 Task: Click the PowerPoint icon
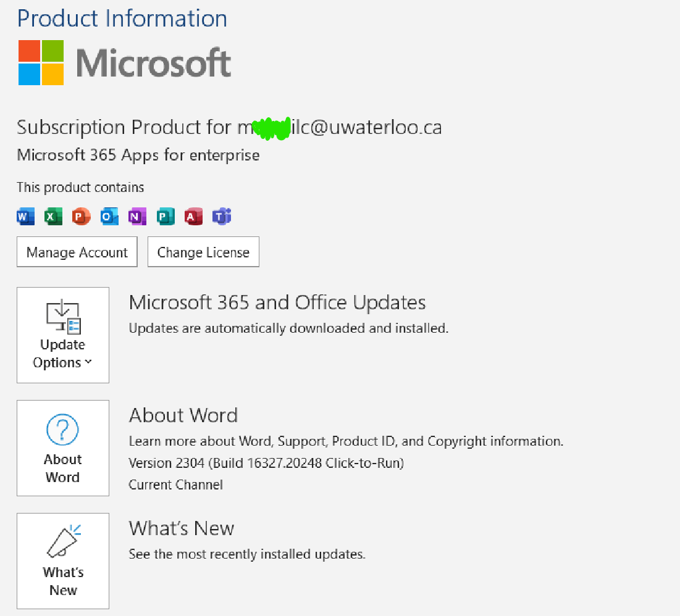(x=81, y=217)
